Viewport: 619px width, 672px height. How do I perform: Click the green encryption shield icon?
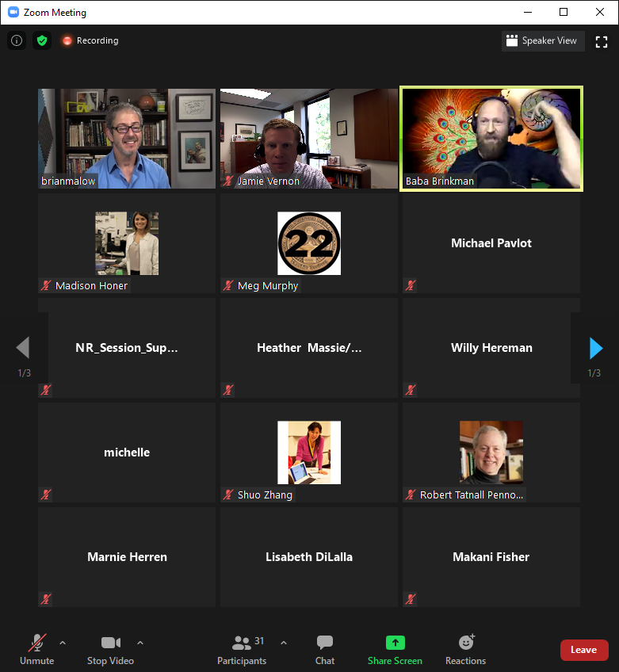[42, 40]
